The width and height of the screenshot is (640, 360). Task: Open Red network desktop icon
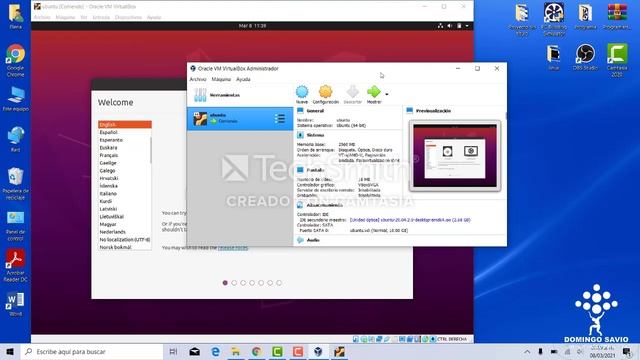pyautogui.click(x=16, y=139)
